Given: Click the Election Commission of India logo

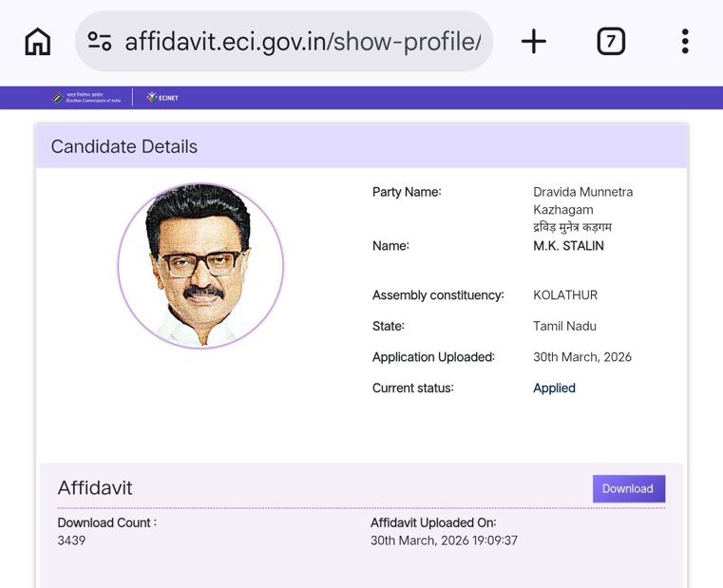Looking at the screenshot, I should point(86,98).
